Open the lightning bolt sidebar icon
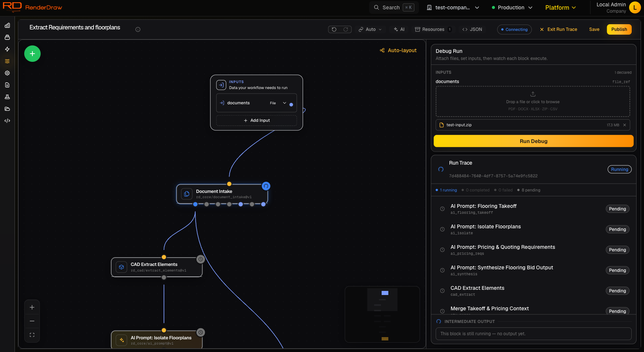The image size is (644, 352). point(7,49)
